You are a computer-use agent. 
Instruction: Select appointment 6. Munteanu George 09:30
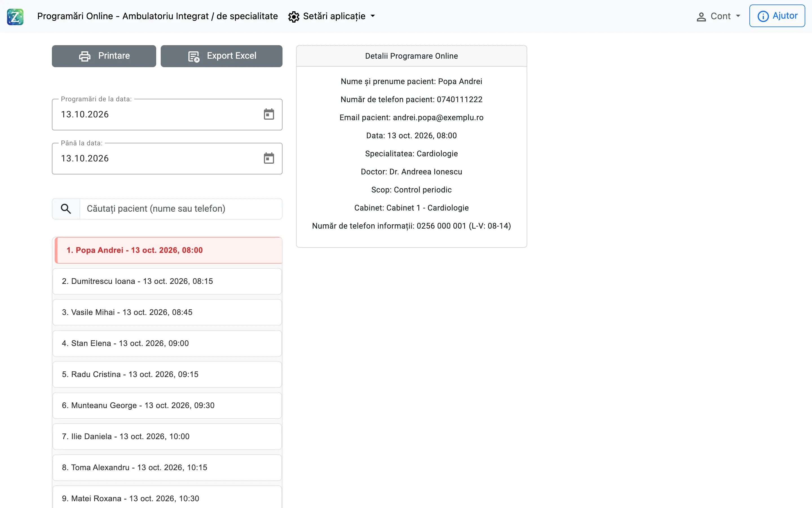click(x=167, y=406)
